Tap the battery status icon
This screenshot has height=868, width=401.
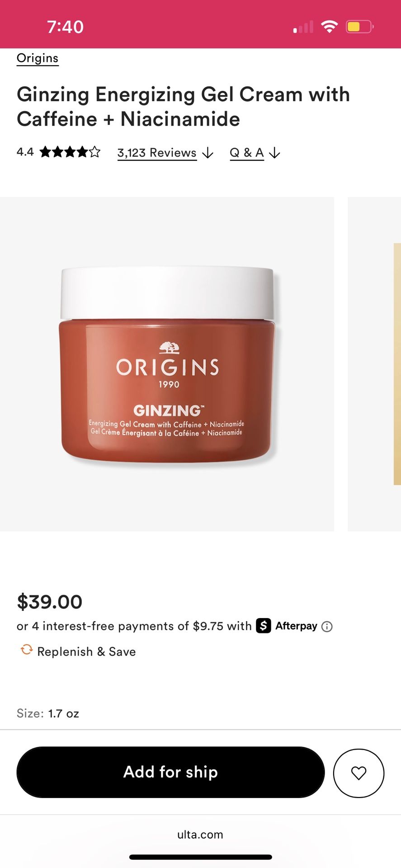coord(360,27)
